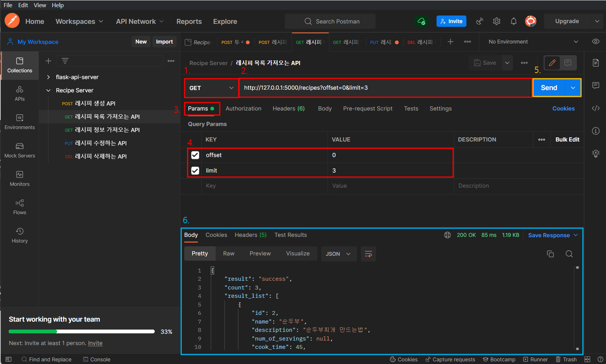This screenshot has width=606, height=364.
Task: Open the Code snippet icon in right sidebar
Action: 596,108
